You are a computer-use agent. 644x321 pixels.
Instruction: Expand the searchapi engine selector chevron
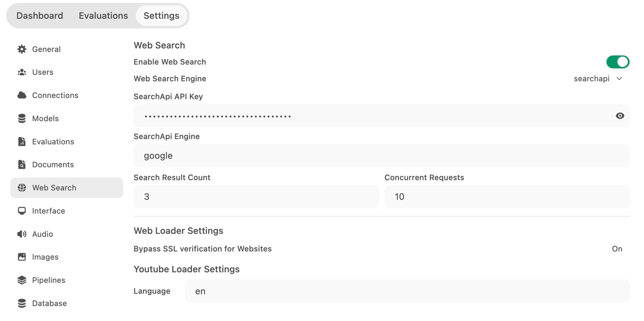point(619,78)
